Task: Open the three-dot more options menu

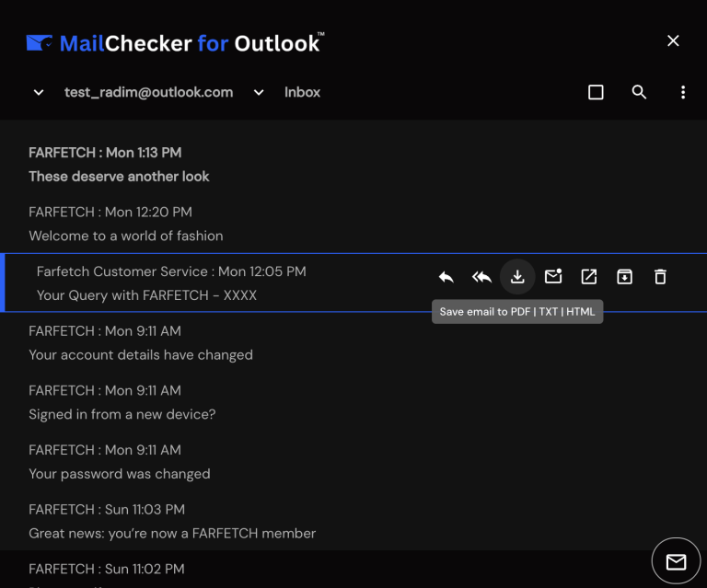Action: click(683, 92)
